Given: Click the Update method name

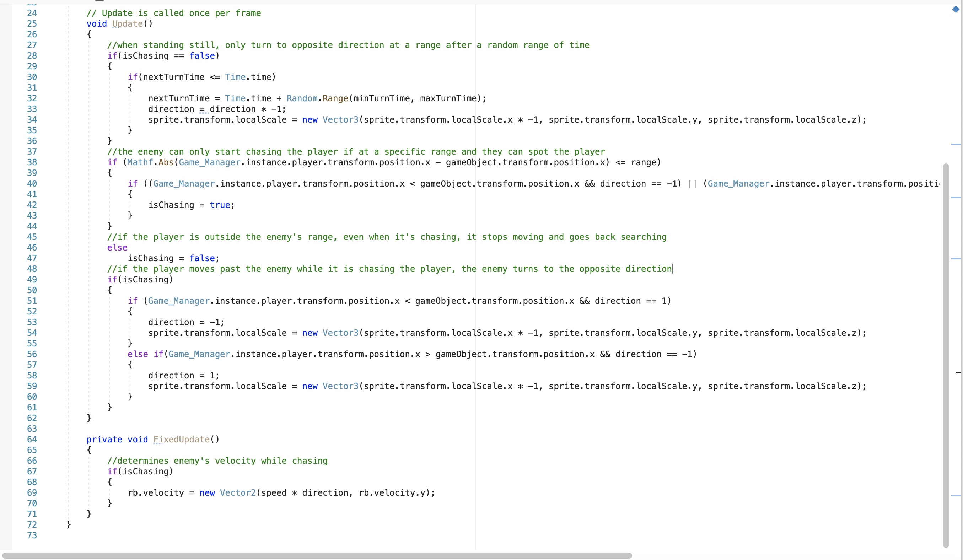Looking at the screenshot, I should click(127, 24).
